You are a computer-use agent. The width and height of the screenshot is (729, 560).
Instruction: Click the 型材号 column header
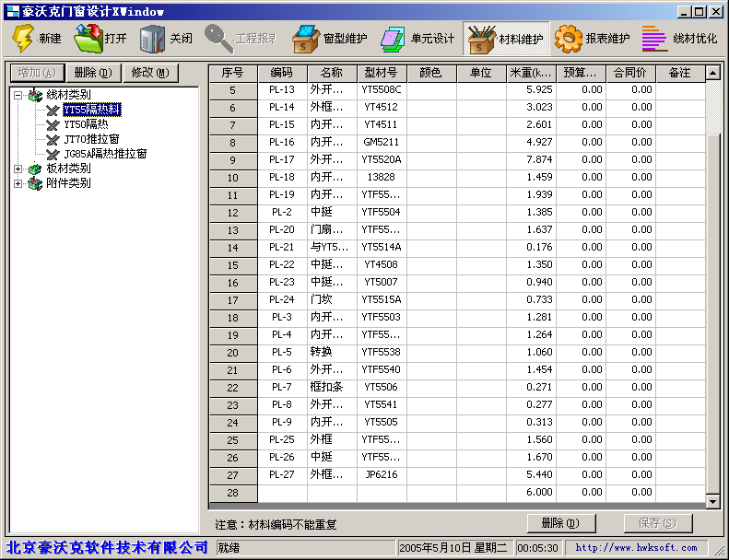382,73
